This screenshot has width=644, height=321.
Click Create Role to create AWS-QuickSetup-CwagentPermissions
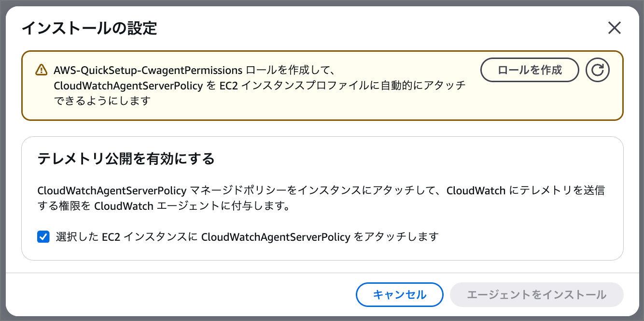click(530, 70)
